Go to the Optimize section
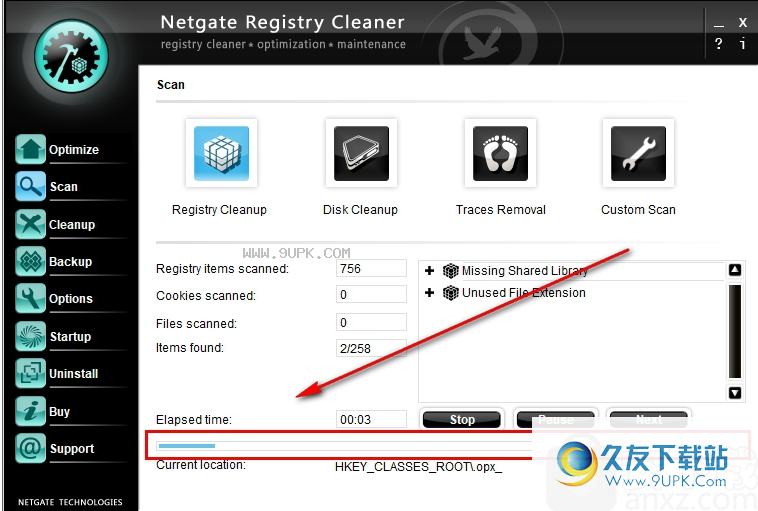This screenshot has height=511, width=758. 74,150
